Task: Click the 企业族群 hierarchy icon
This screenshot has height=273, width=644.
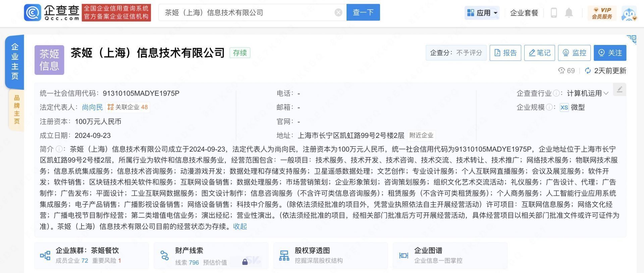Action: pyautogui.click(x=45, y=256)
